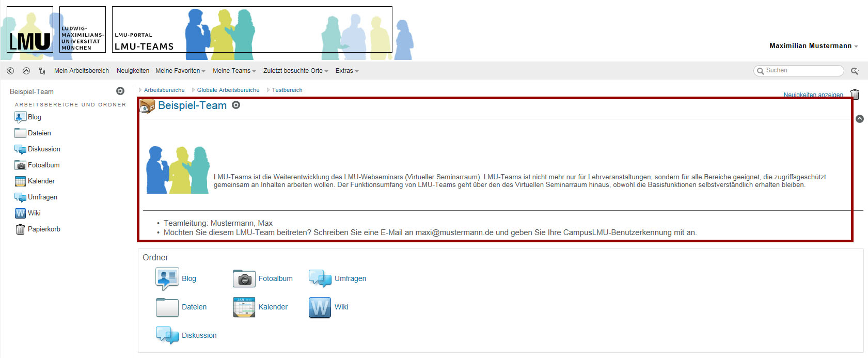Click the Beispiel-Team title in the sidebar
Image resolution: width=868 pixels, height=358 pixels.
(31, 91)
